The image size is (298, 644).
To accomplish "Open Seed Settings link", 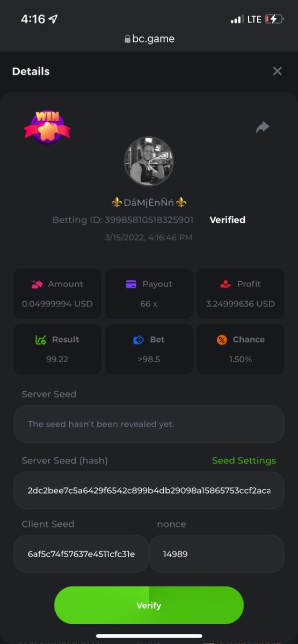I will point(244,460).
